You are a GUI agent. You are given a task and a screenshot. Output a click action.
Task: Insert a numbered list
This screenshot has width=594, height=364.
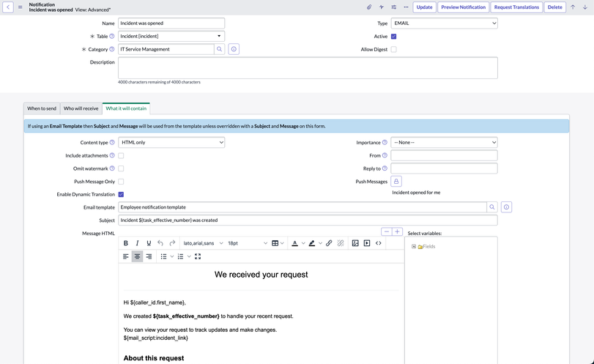tap(181, 256)
